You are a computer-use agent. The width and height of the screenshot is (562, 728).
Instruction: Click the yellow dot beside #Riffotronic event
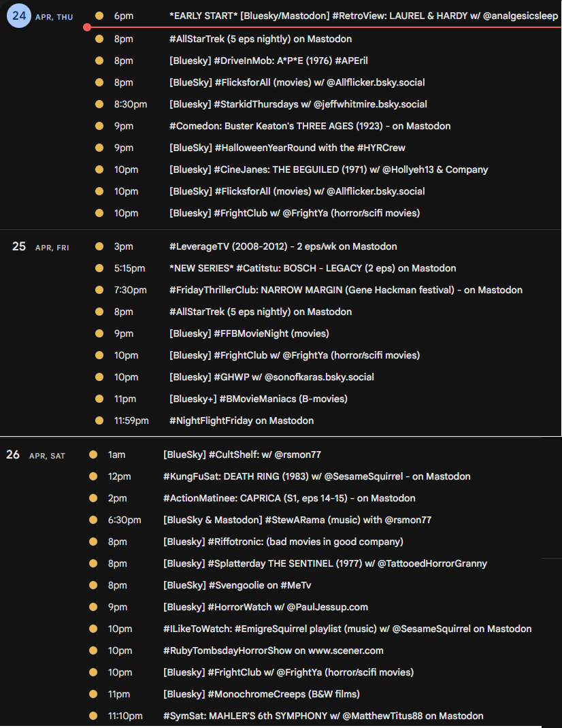click(93, 542)
